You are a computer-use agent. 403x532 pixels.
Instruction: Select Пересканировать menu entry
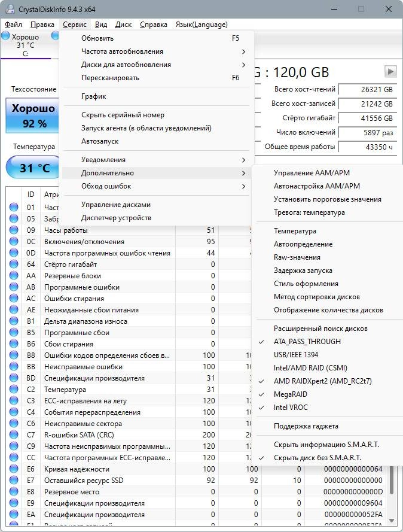click(x=157, y=78)
